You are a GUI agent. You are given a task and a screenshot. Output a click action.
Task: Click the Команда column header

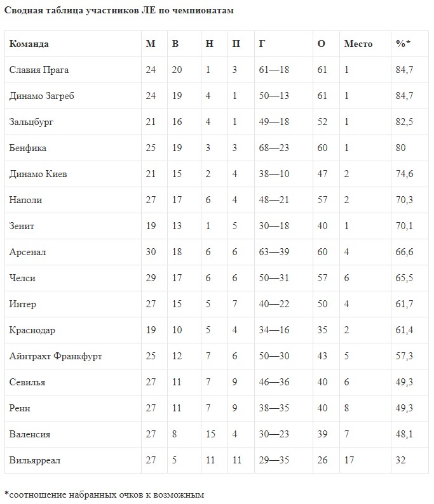(x=29, y=44)
